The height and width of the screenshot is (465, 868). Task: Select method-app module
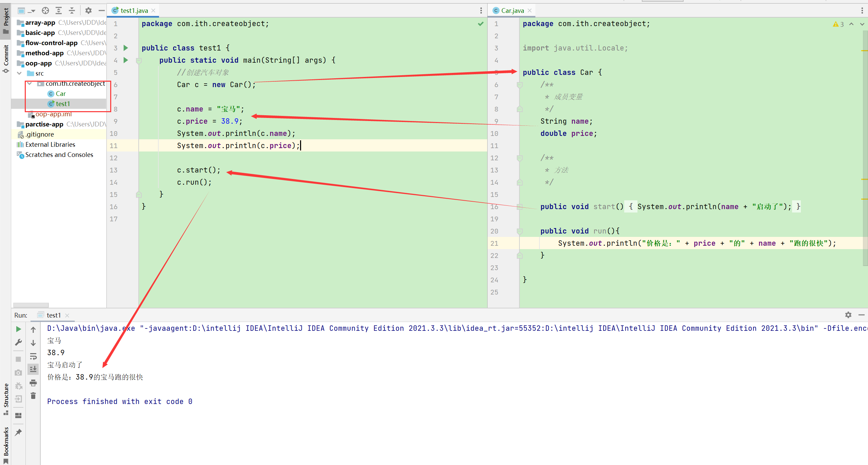(x=44, y=53)
